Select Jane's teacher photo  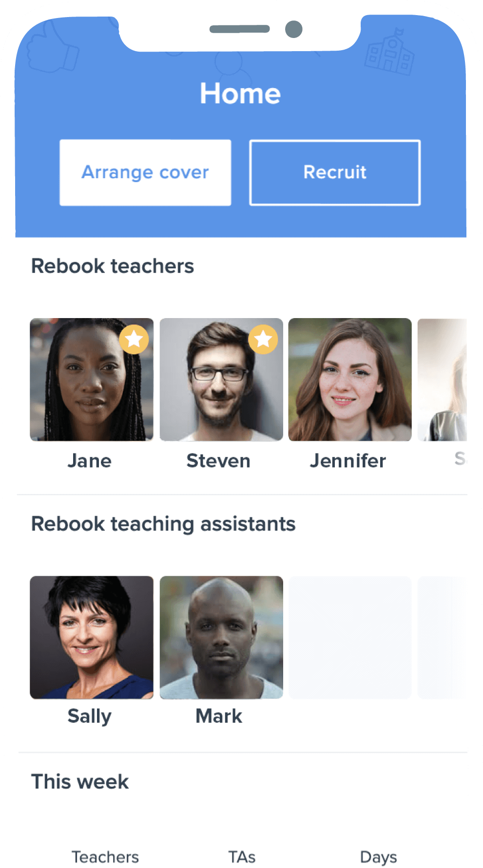click(92, 379)
